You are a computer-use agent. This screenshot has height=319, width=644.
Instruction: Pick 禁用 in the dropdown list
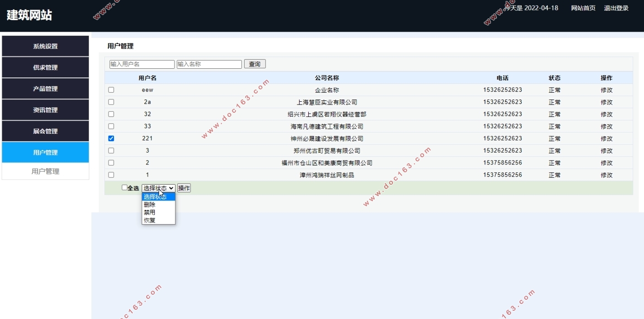[x=158, y=212]
